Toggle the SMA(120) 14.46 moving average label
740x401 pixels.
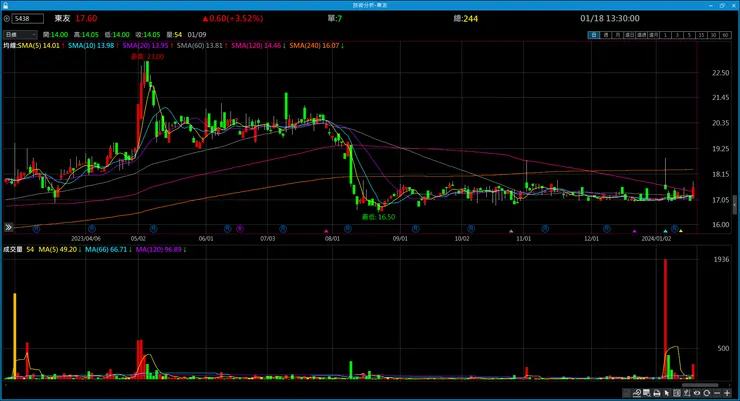(x=256, y=46)
